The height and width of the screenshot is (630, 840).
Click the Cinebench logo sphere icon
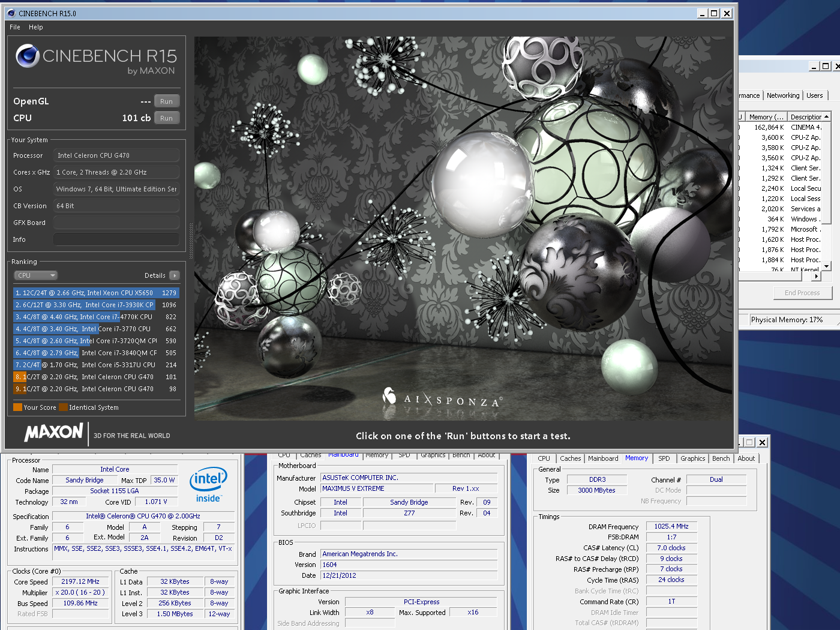[x=28, y=56]
